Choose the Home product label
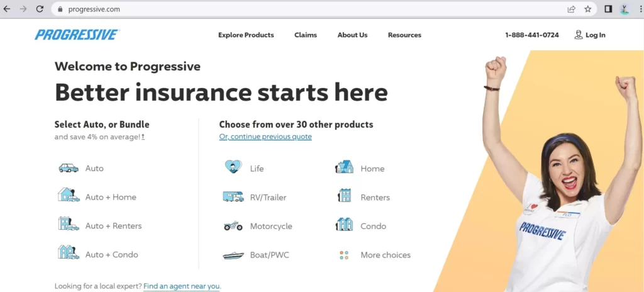 coord(372,169)
